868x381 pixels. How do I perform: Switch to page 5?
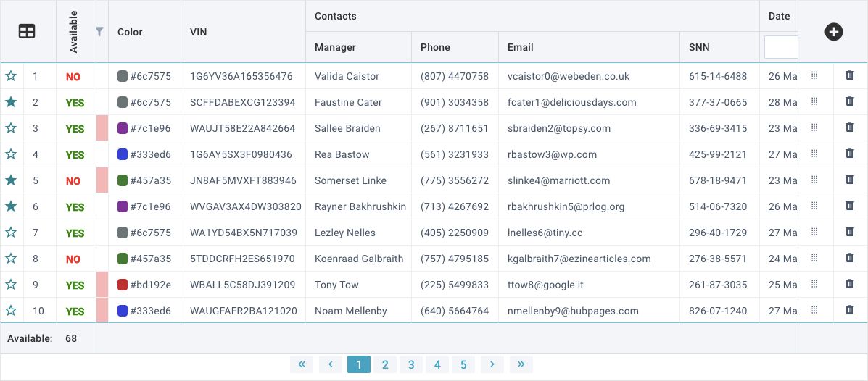[x=463, y=364]
